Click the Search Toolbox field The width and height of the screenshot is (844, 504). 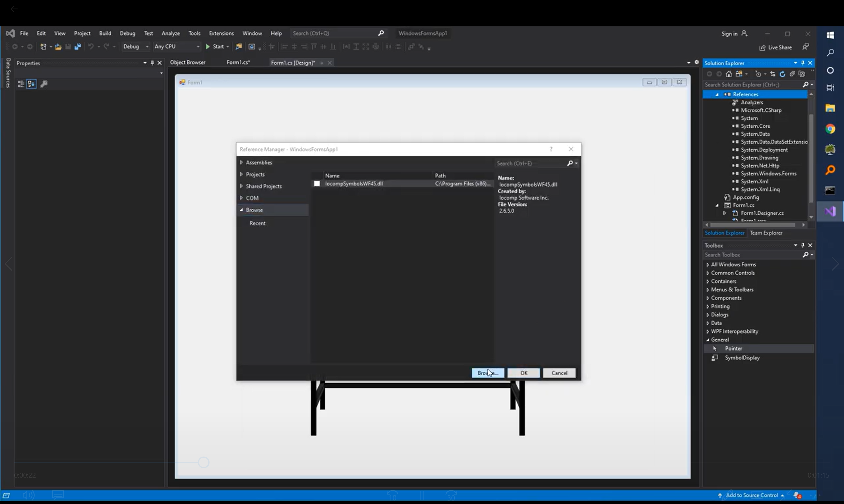tap(752, 255)
